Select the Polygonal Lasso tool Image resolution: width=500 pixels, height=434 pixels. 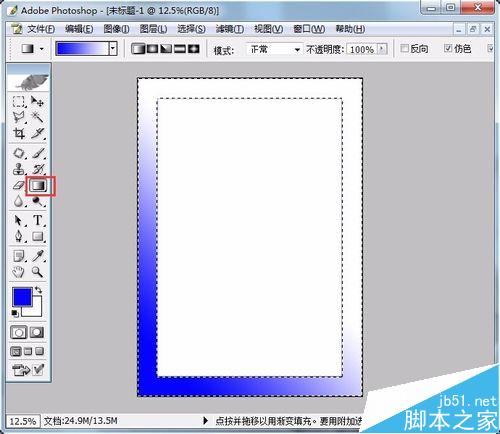(19, 117)
